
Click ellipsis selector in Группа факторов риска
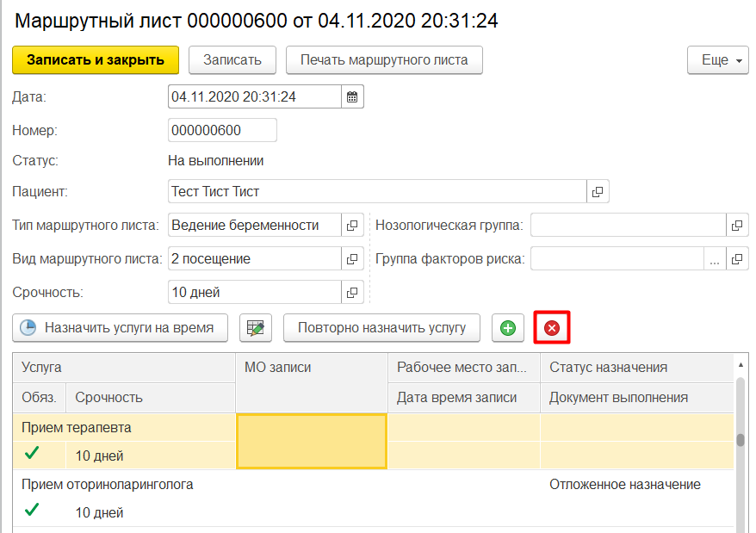[715, 258]
